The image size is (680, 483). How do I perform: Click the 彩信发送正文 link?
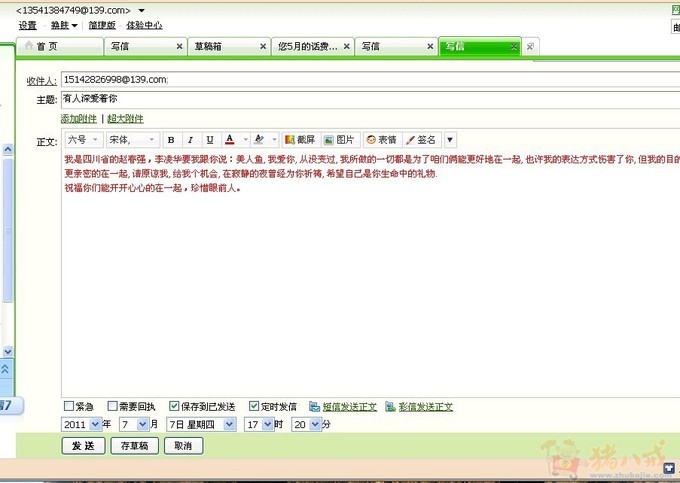coord(426,407)
